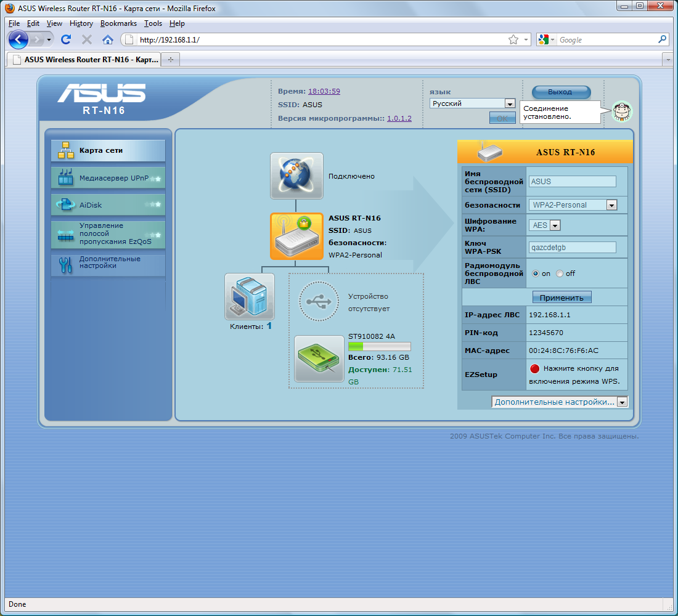Open Дополнительные настройки sidebar item

(x=108, y=264)
